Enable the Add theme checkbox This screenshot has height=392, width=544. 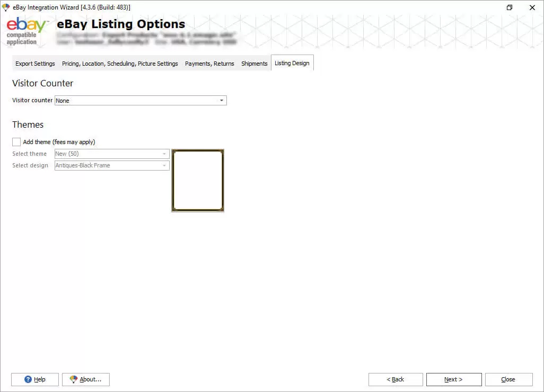(x=16, y=142)
